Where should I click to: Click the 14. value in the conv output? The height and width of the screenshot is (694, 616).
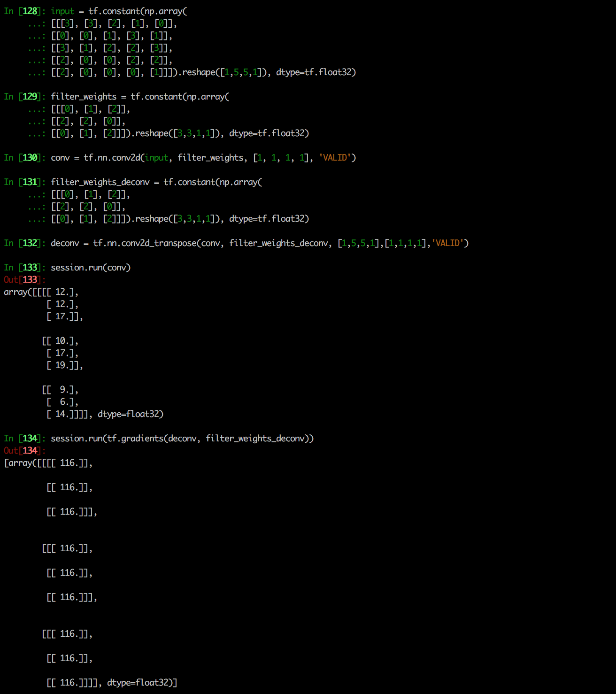click(62, 414)
